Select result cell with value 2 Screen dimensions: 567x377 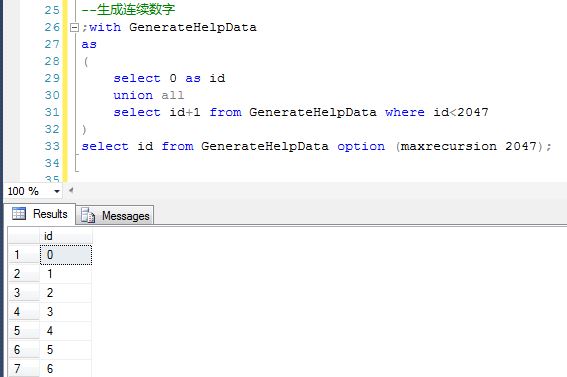coord(65,293)
